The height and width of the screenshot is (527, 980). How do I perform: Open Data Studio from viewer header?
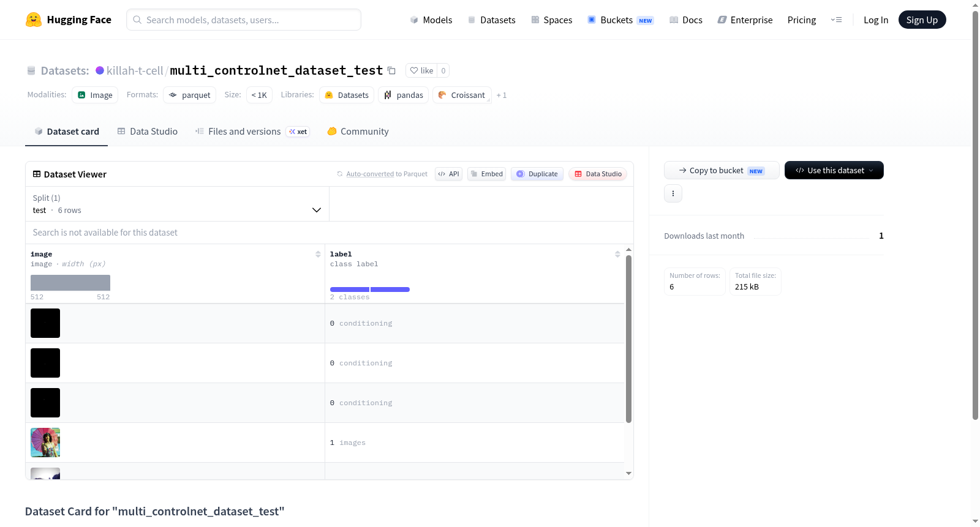(x=597, y=174)
